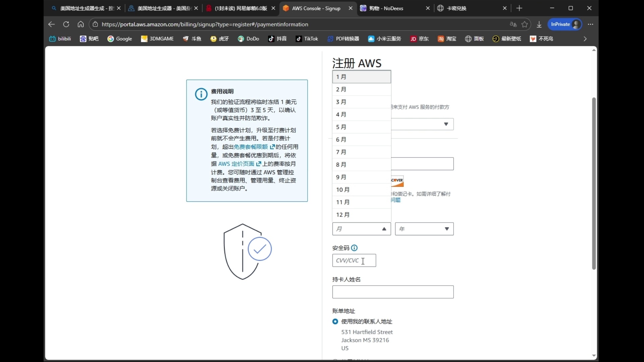Select 10月 from the month list
The width and height of the screenshot is (644, 362).
pos(343,189)
